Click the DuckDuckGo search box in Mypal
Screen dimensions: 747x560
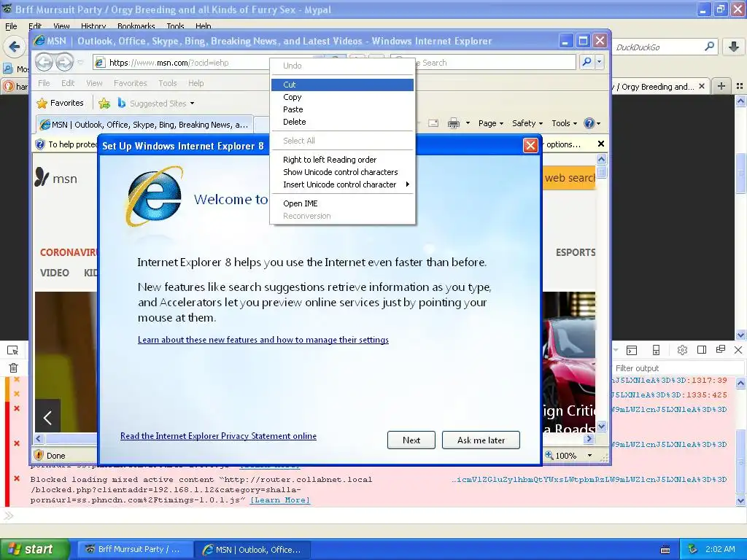pyautogui.click(x=659, y=47)
